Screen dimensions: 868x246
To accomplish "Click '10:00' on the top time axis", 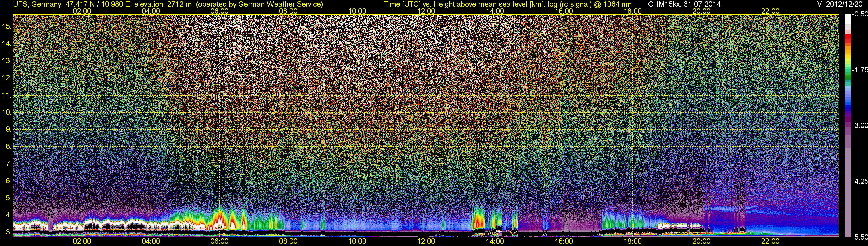I will tap(357, 11).
